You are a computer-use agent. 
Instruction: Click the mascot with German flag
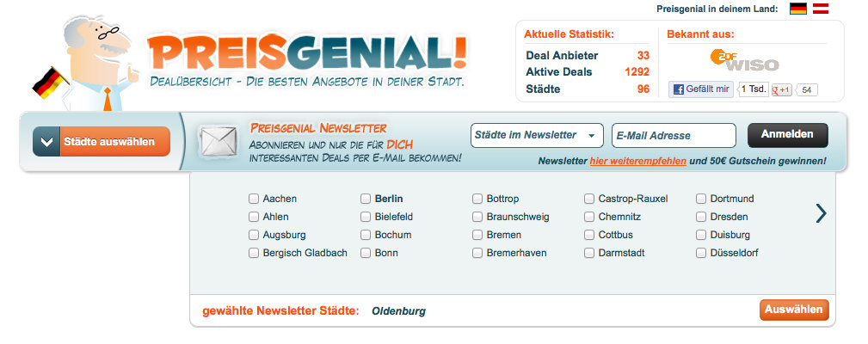point(86,64)
